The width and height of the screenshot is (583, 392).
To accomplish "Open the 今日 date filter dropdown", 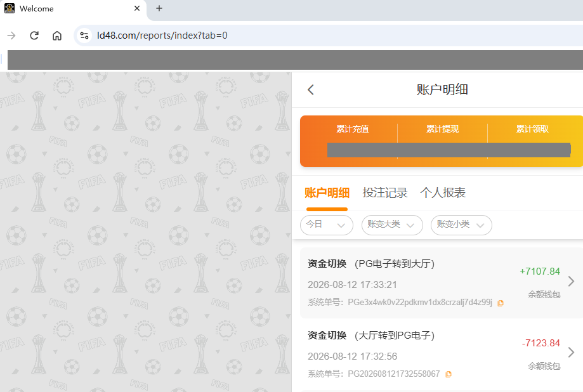I will 327,225.
